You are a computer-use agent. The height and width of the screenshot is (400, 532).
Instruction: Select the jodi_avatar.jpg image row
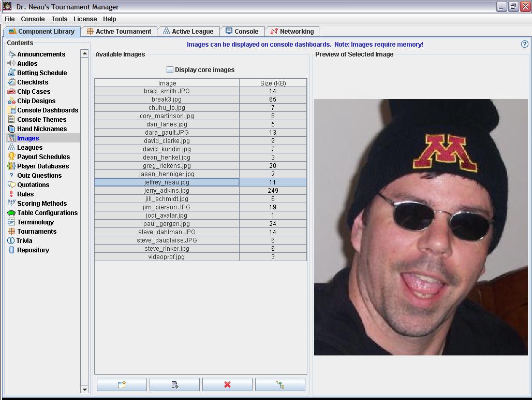point(200,215)
